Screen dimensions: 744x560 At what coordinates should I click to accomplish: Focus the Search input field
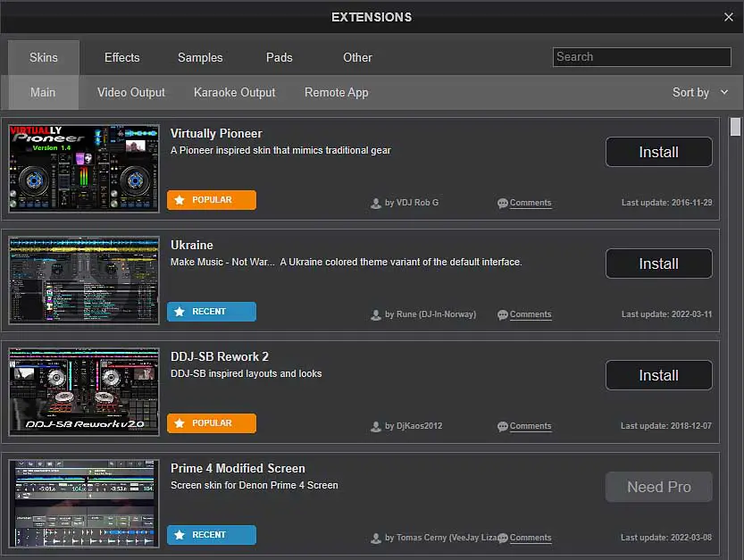point(641,57)
